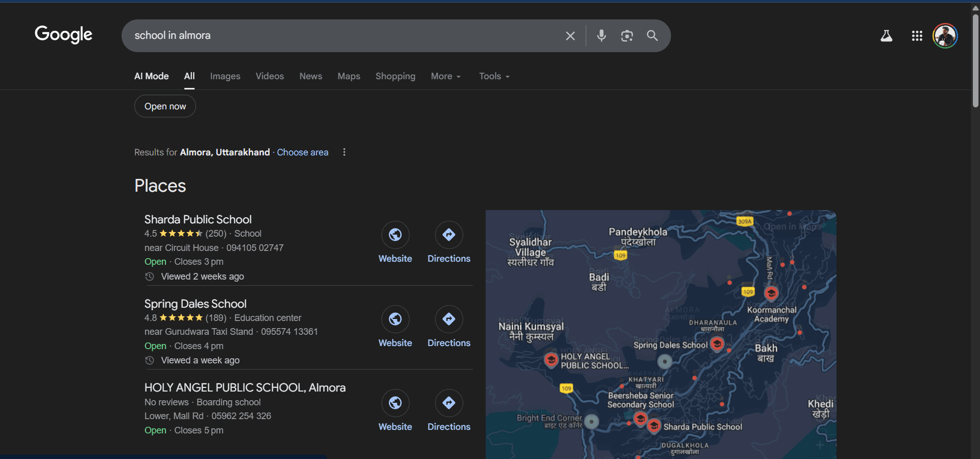
Task: Click the page vertical scrollbar
Action: tap(975, 61)
